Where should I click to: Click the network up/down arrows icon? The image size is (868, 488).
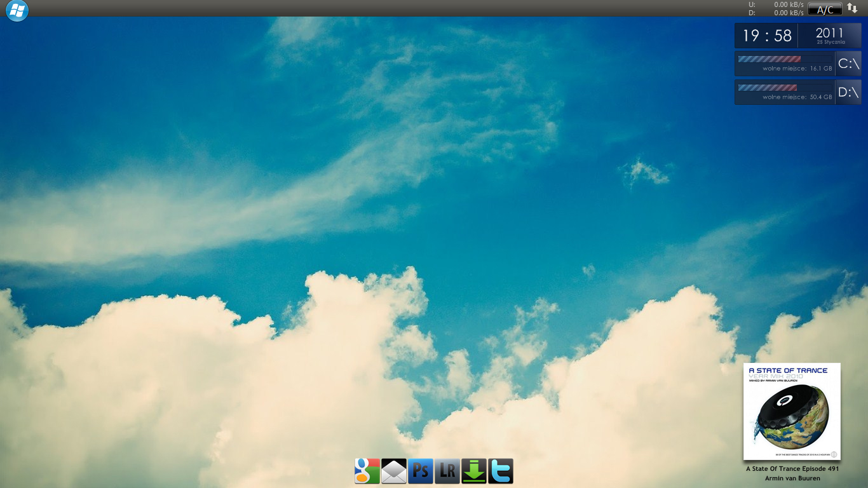tap(852, 8)
